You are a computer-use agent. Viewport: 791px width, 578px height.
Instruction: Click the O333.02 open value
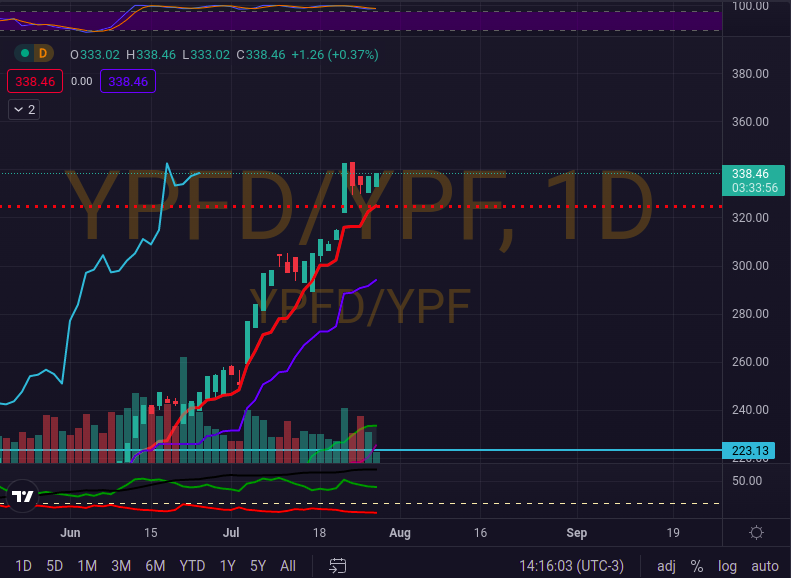95,54
